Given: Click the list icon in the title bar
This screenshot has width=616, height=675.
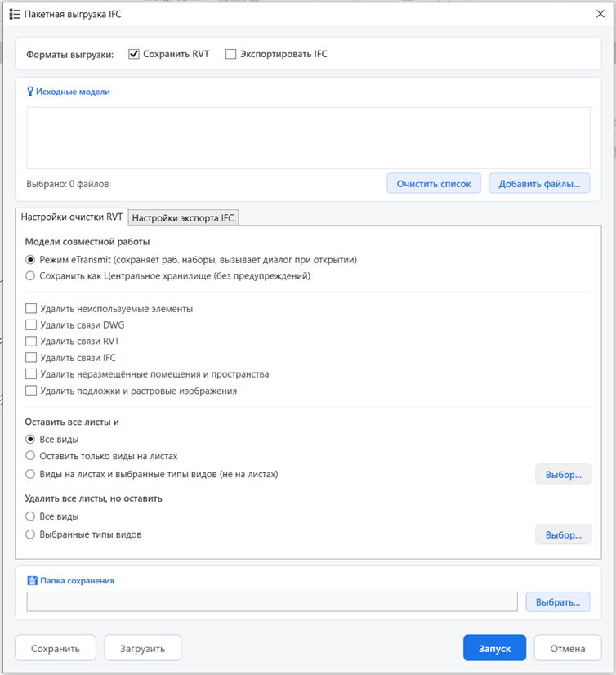Looking at the screenshot, I should 15,14.
